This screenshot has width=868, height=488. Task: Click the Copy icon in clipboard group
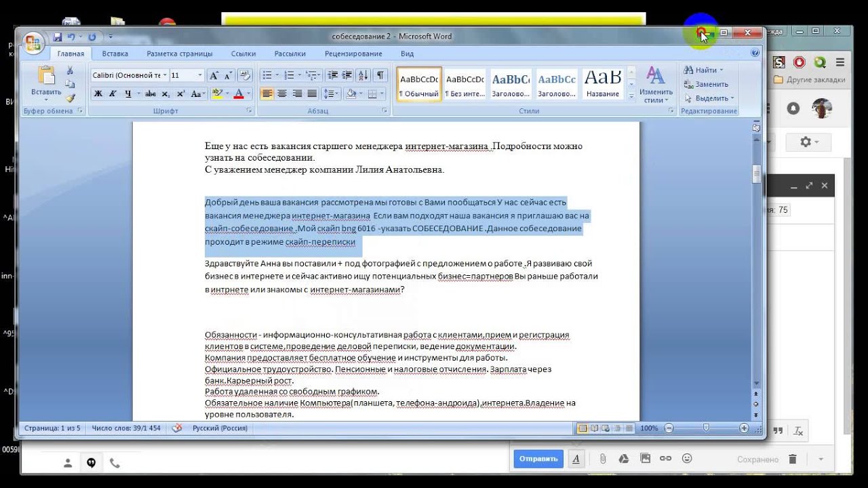(70, 84)
